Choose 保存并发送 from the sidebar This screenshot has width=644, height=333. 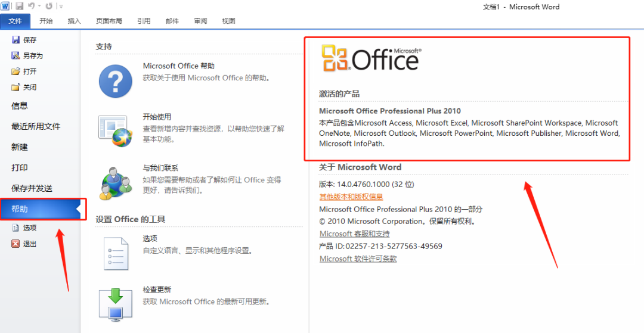tap(32, 188)
